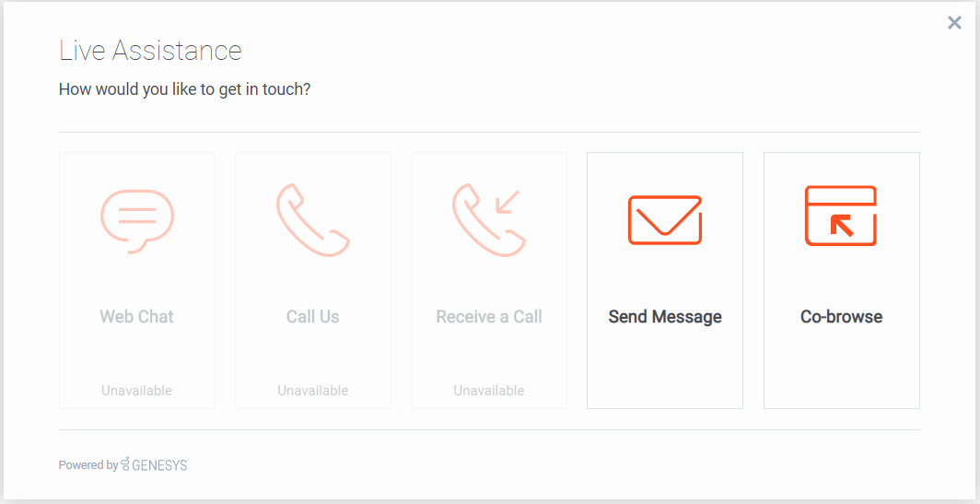This screenshot has height=504, width=980.
Task: Click Unavailable status under Receive a Call
Action: click(489, 391)
